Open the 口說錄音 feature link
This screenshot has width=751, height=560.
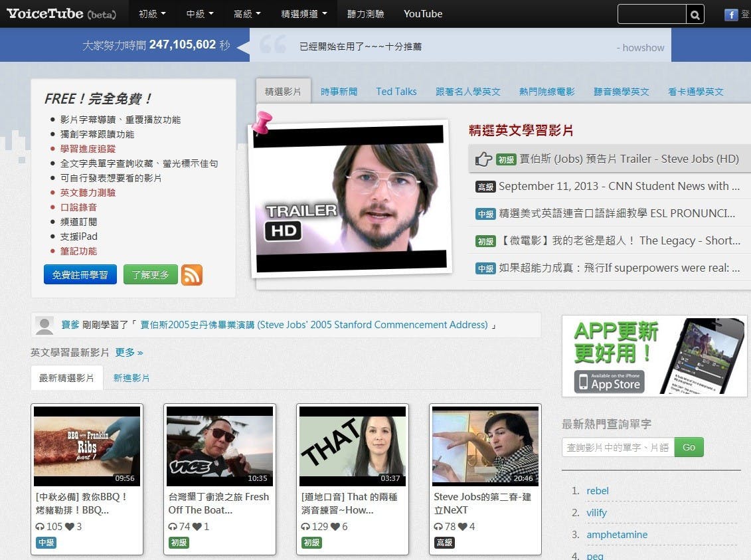click(78, 207)
